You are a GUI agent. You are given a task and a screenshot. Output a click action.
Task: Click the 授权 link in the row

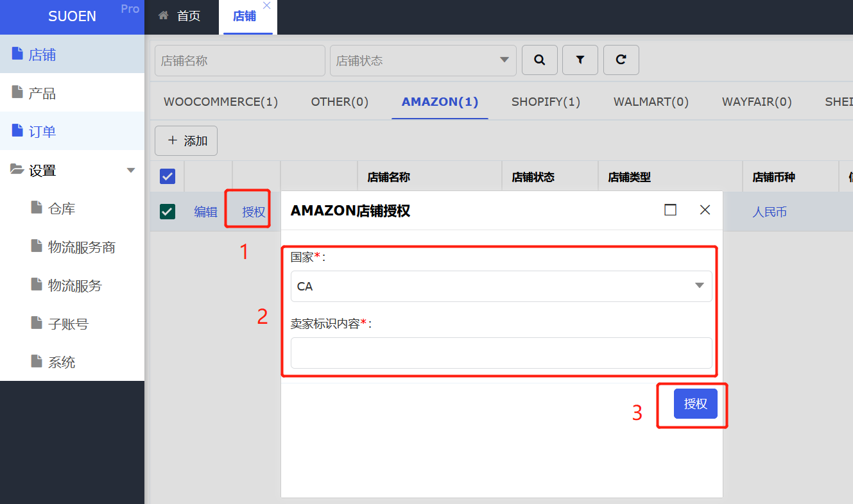coord(254,212)
